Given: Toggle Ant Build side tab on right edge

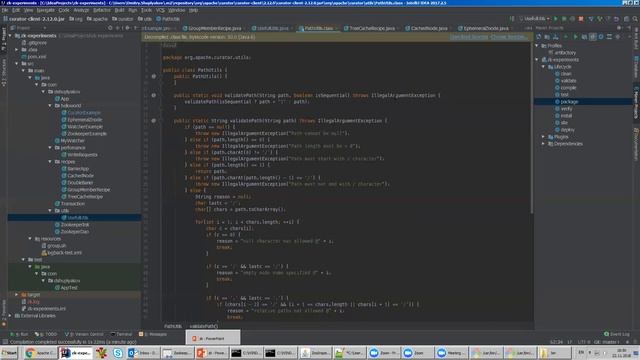Looking at the screenshot, I should 636,39.
